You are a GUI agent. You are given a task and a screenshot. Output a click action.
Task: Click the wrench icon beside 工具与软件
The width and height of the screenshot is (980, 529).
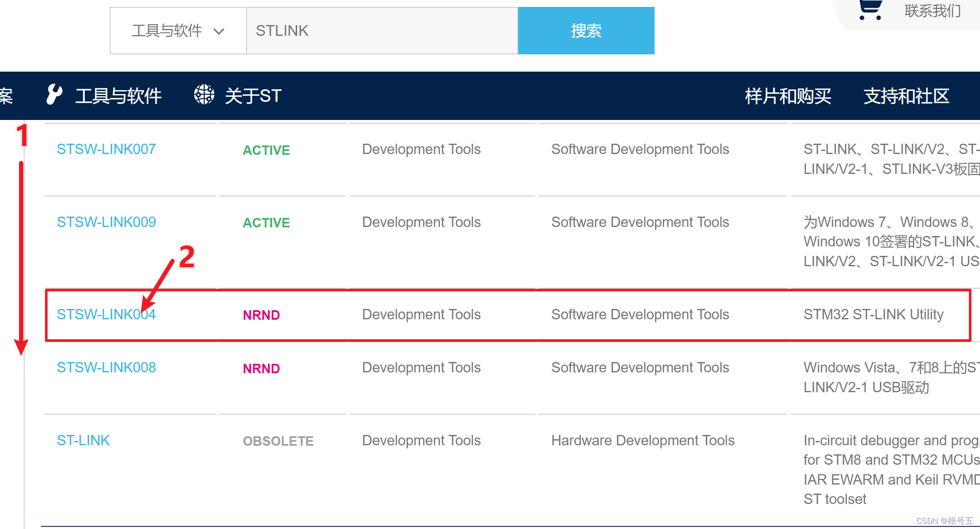coord(54,94)
